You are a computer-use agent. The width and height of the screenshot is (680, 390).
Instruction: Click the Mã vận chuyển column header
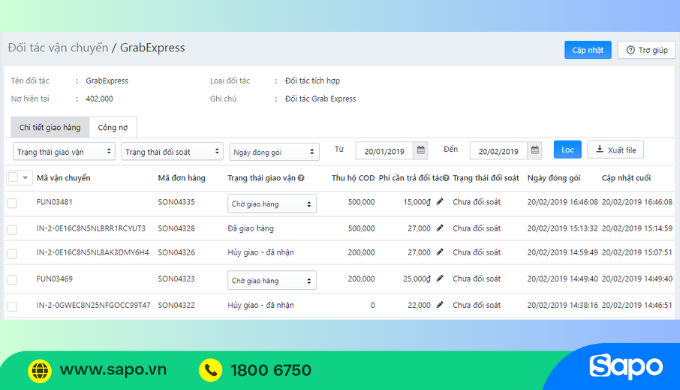(x=63, y=178)
